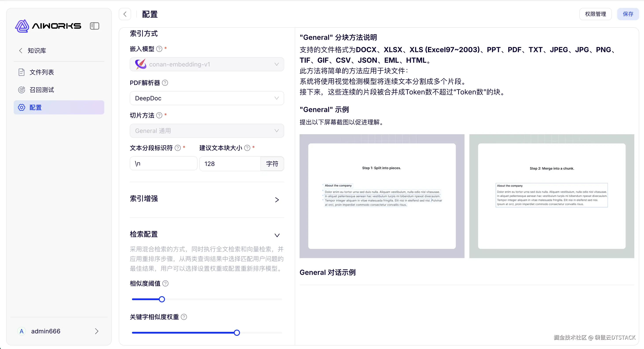This screenshot has width=644, height=349.
Task: Click the back arrow beside 配置 title
Action: [125, 14]
